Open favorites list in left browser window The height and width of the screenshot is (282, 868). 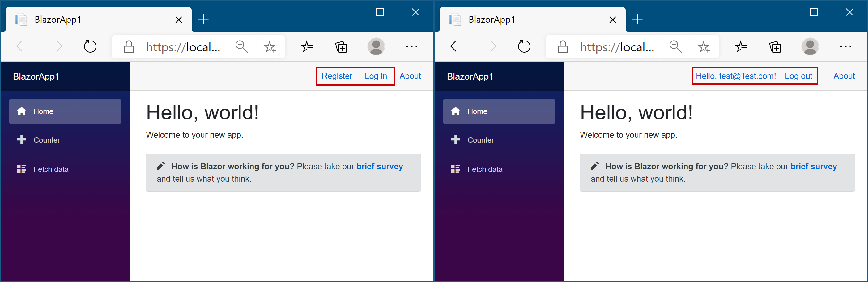click(x=307, y=46)
